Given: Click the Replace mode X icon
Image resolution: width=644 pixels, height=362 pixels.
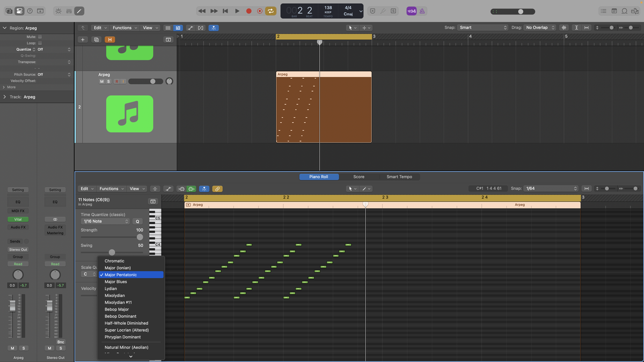Looking at the screenshot, I should 373,11.
